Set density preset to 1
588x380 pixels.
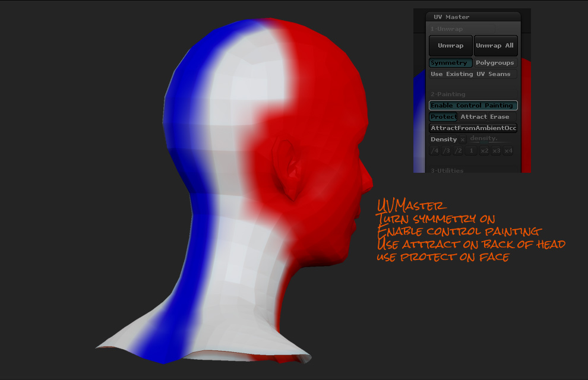472,151
